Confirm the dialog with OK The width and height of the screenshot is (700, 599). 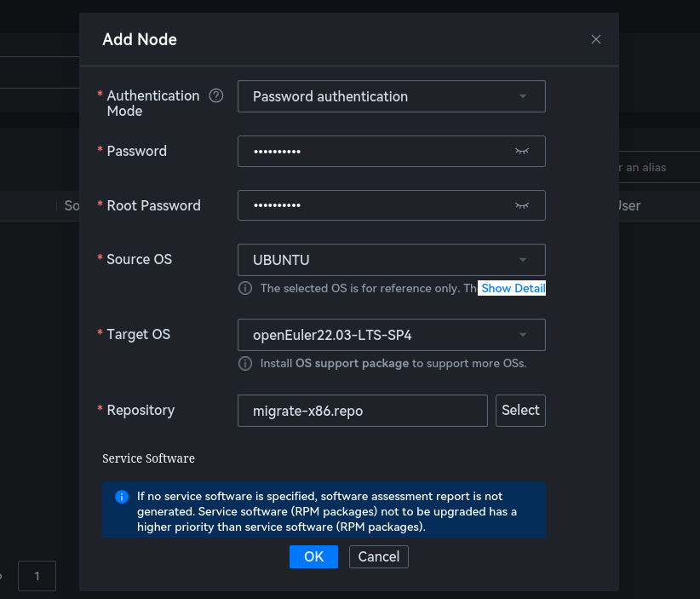(x=313, y=556)
